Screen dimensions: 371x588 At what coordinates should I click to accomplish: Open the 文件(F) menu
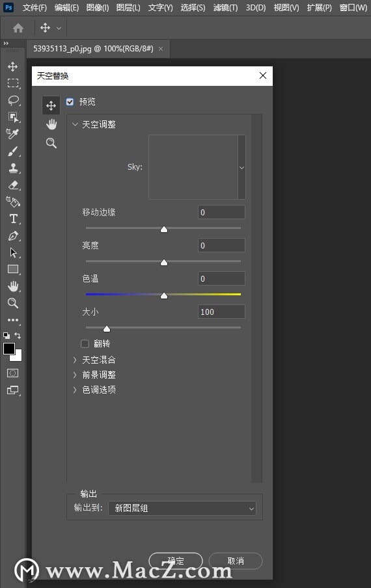[34, 8]
